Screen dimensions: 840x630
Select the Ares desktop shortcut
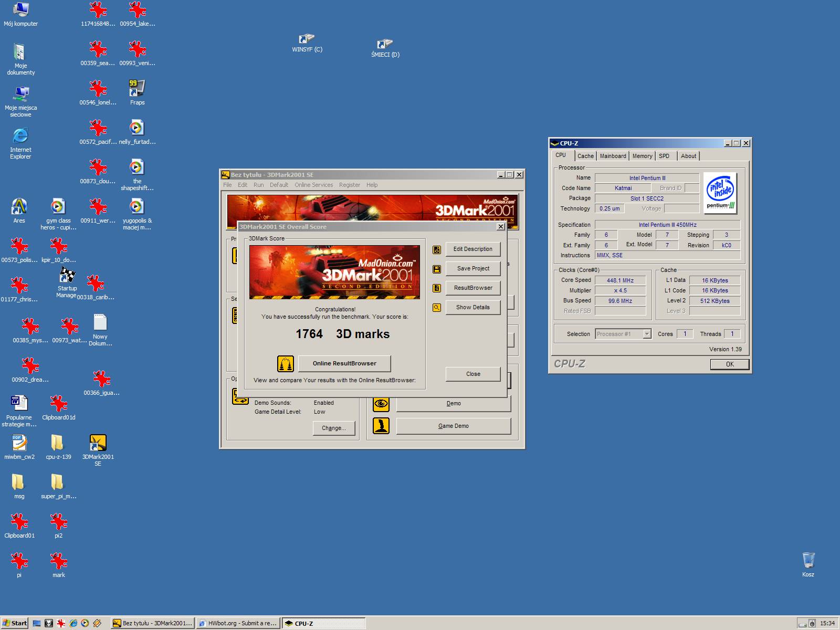[x=19, y=211]
